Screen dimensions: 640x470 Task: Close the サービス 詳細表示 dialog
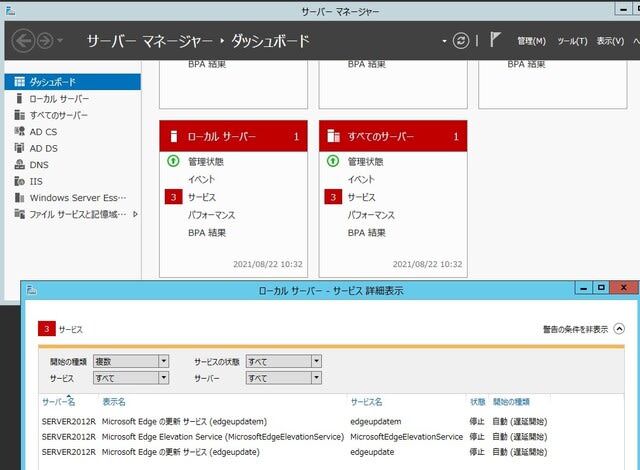[623, 288]
